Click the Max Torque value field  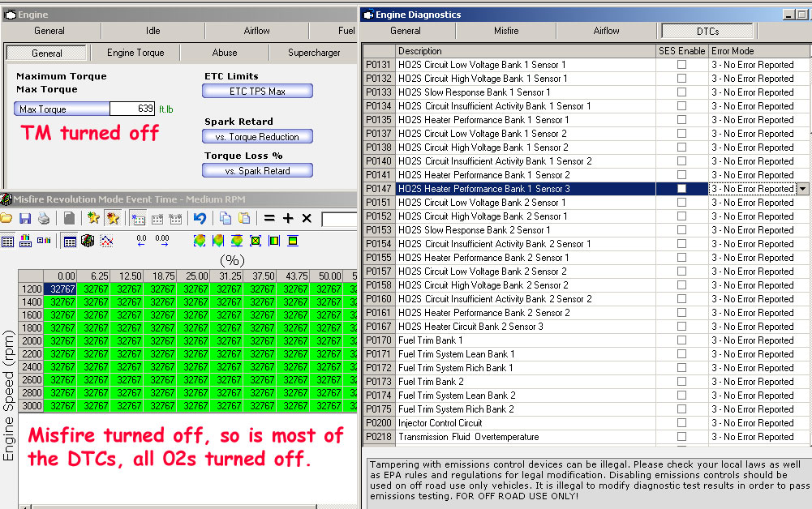(132, 109)
